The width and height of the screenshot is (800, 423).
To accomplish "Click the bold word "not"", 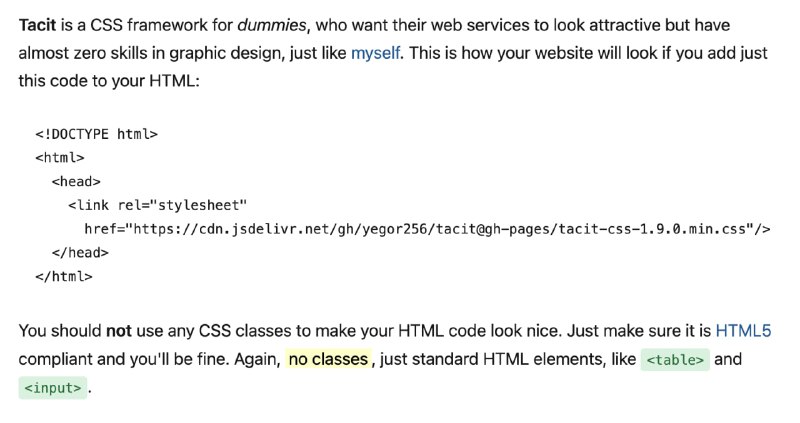I will coord(119,331).
